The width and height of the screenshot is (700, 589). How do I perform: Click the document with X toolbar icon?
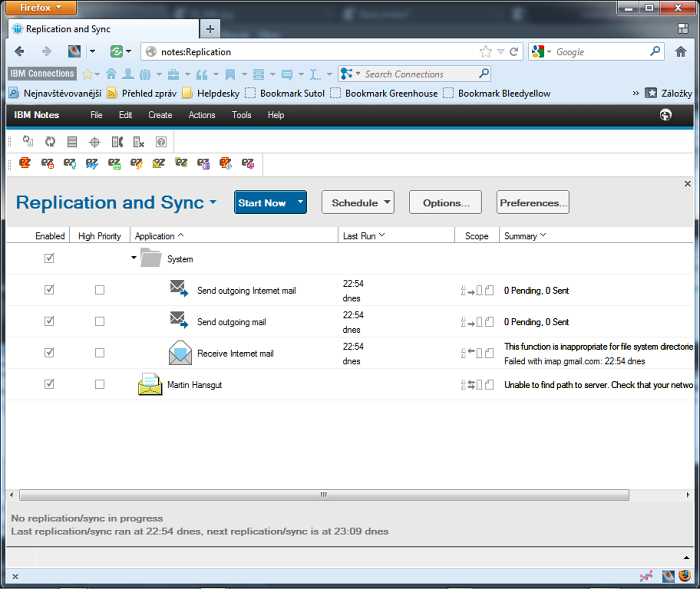(139, 142)
